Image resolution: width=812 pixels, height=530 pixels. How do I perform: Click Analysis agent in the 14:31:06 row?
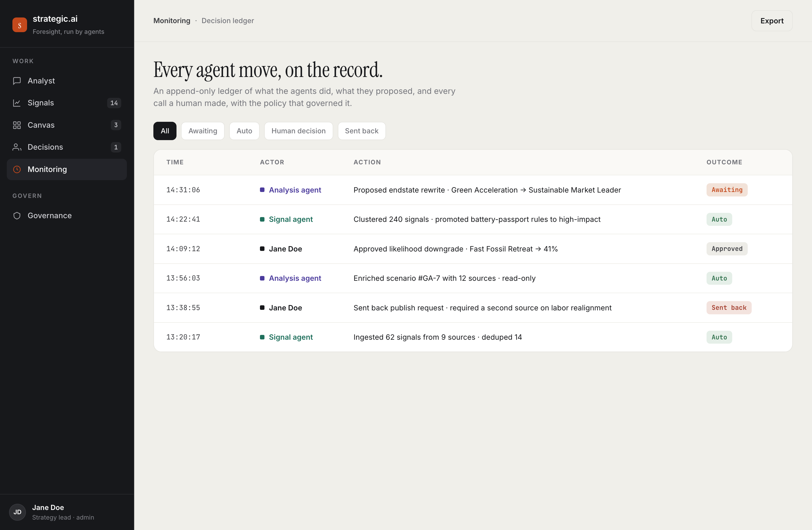point(295,190)
